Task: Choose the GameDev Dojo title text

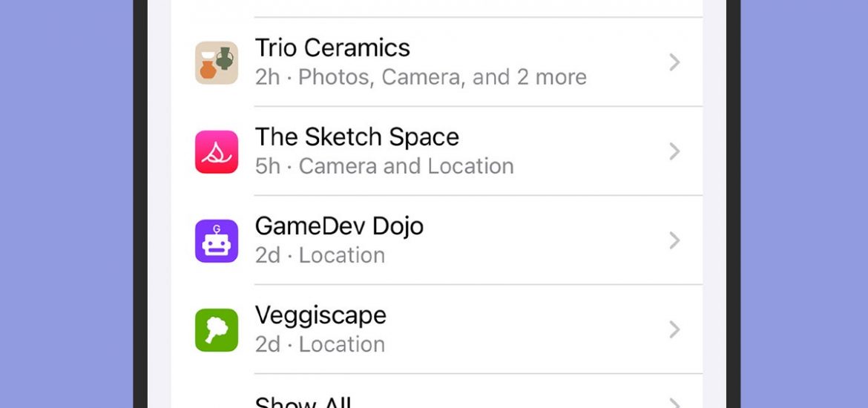Action: [339, 226]
